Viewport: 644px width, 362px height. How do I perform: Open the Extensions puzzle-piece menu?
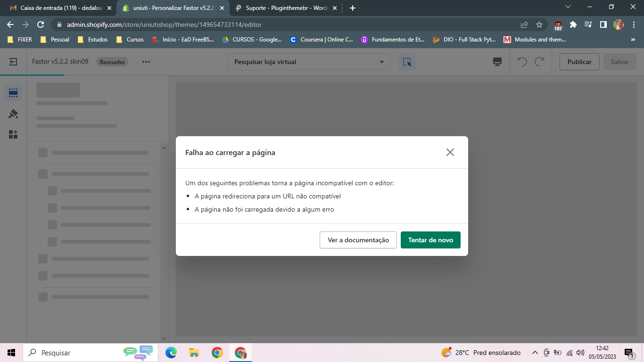click(573, 25)
